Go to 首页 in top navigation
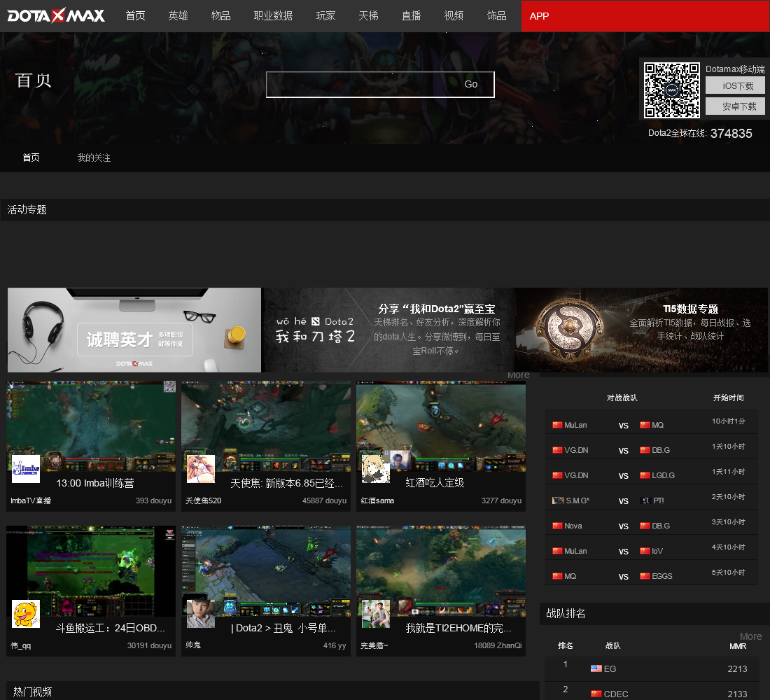This screenshot has width=770, height=700. tap(135, 15)
